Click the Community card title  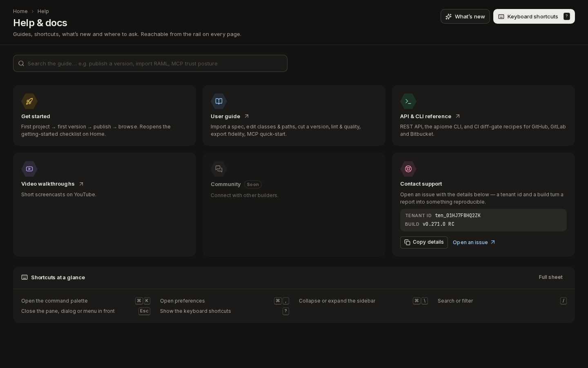pyautogui.click(x=225, y=184)
